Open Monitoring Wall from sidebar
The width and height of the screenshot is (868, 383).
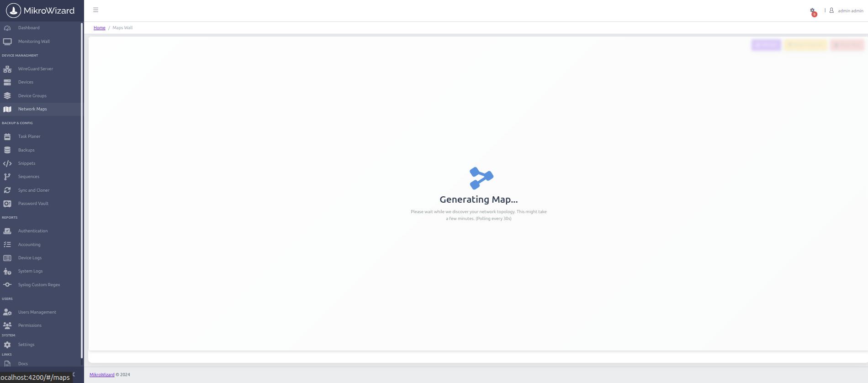(x=34, y=42)
